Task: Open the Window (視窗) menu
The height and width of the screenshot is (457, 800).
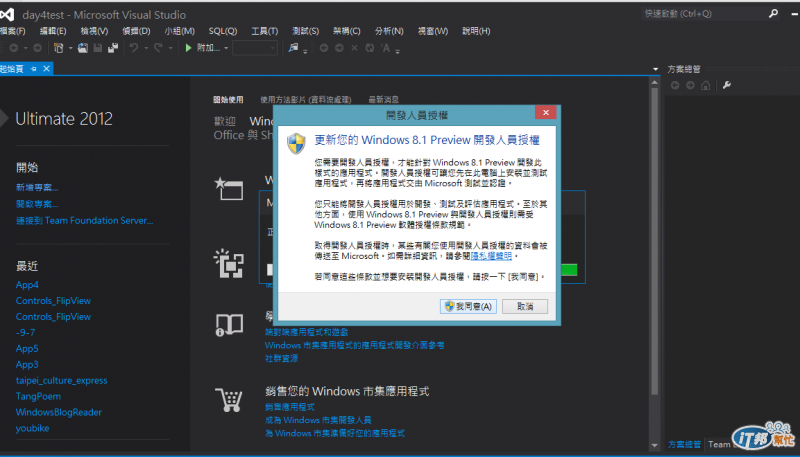Action: click(433, 31)
